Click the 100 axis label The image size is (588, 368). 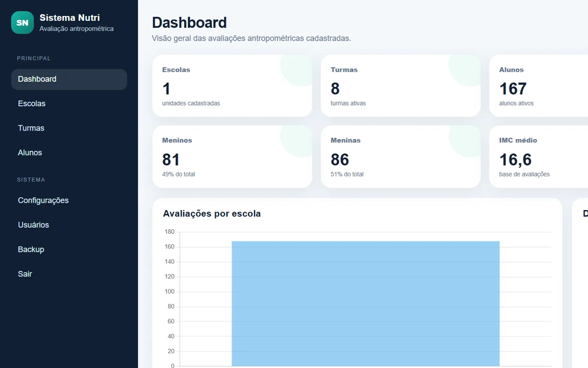pyautogui.click(x=169, y=292)
